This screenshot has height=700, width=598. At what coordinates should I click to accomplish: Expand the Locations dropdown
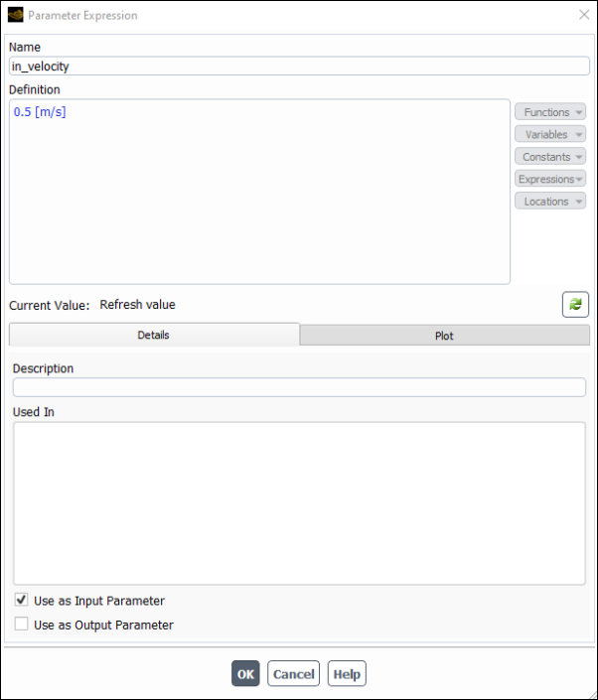pos(550,202)
